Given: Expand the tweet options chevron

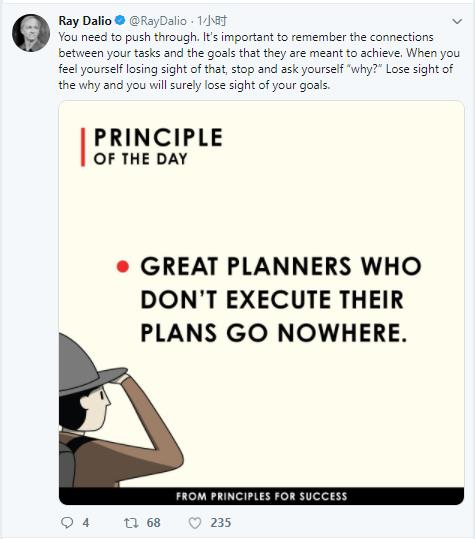Looking at the screenshot, I should (x=457, y=21).
